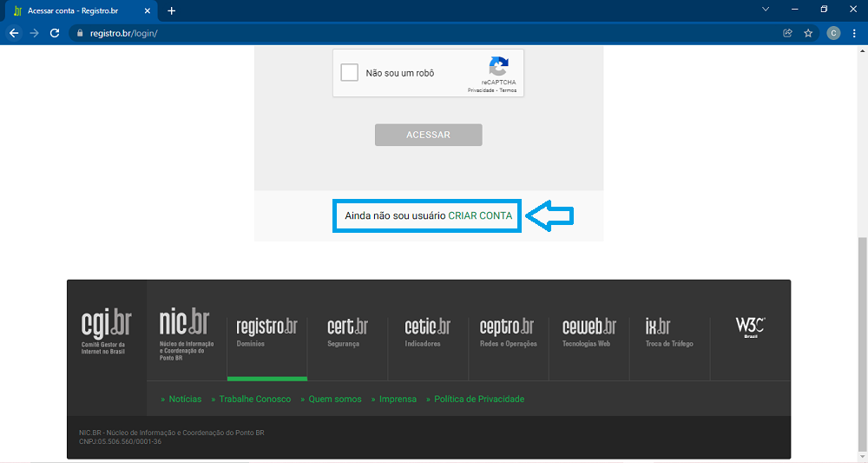The width and height of the screenshot is (868, 463).
Task: Open a new browser tab
Action: coord(171,10)
